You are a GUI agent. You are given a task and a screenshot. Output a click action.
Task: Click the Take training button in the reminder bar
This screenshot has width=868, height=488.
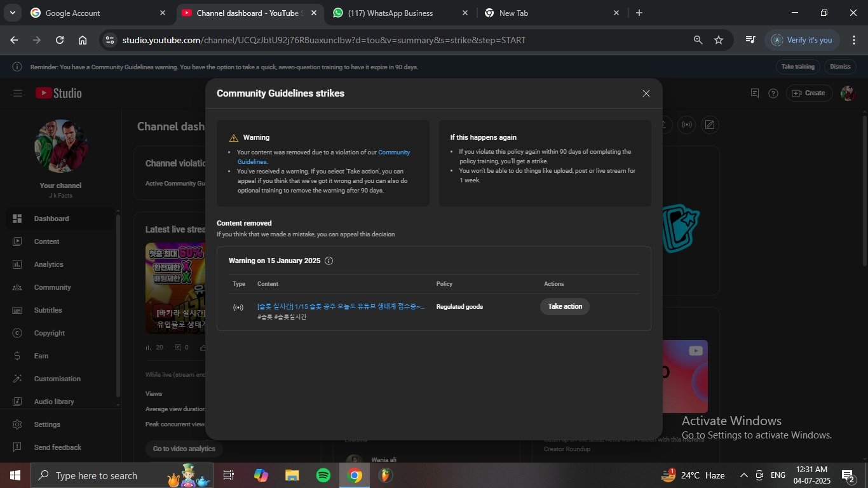point(797,67)
